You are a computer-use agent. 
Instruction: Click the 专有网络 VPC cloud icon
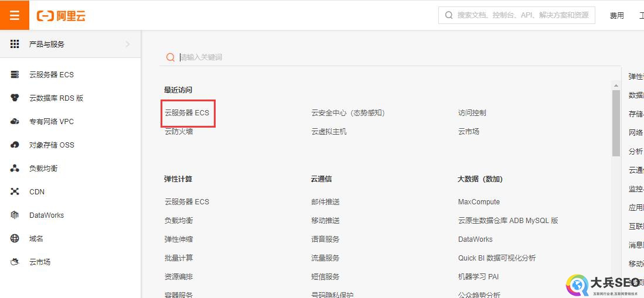point(15,122)
